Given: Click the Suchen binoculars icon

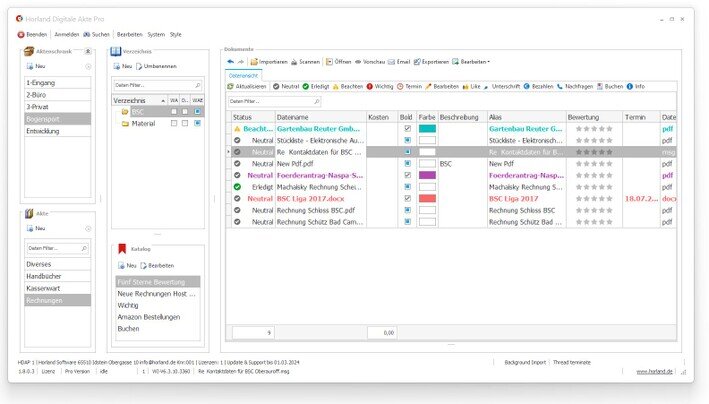Looking at the screenshot, I should [x=86, y=34].
